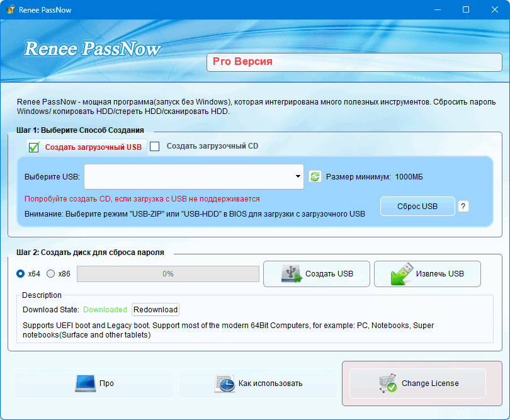Viewport: 510px width, 420px height.
Task: Click the USB drive icon on Создать USB
Action: [x=292, y=274]
